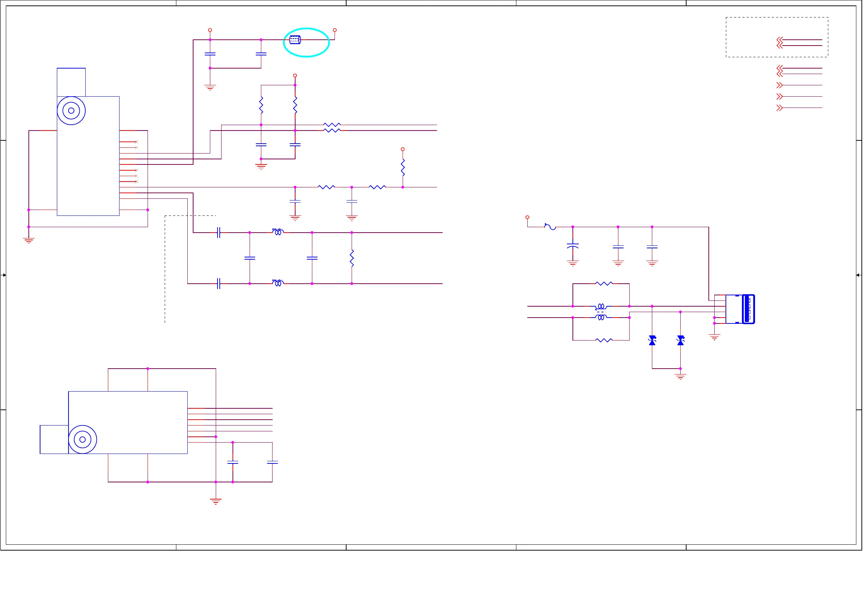Select the series capacitor on the upper audio line

219,232
